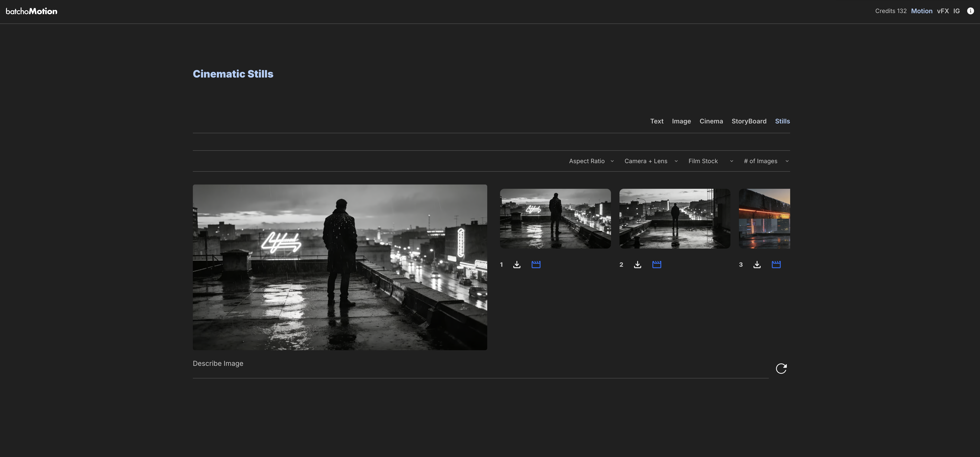
Task: Open the IG link
Action: 956,11
